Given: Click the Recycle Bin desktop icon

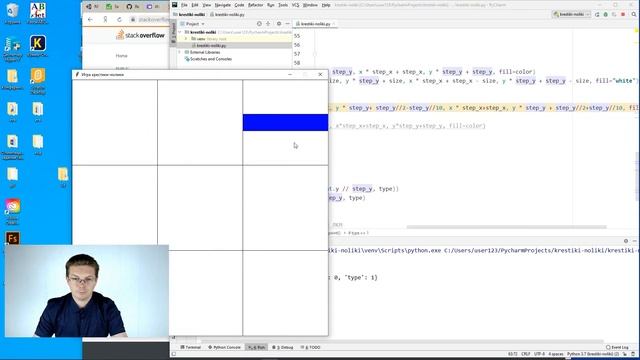Looking at the screenshot, I should coord(12,13).
